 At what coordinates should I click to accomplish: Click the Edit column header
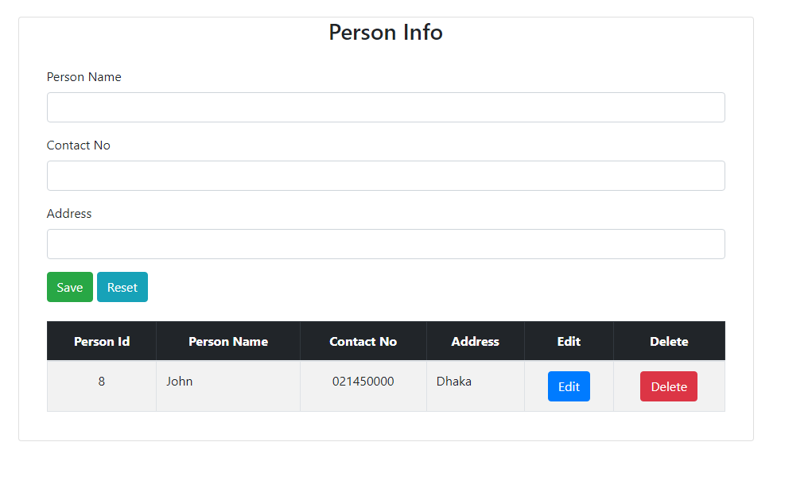(x=569, y=341)
